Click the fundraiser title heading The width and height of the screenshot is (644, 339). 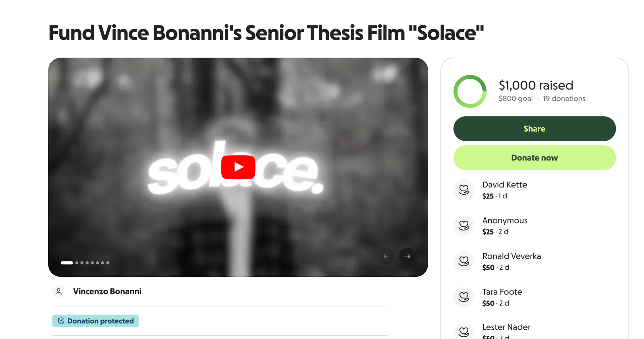[266, 33]
